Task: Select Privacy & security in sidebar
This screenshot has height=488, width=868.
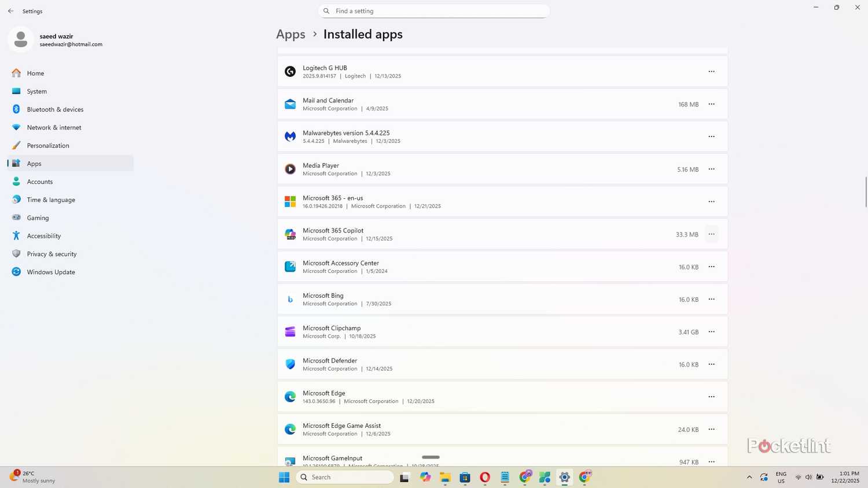Action: pyautogui.click(x=52, y=254)
